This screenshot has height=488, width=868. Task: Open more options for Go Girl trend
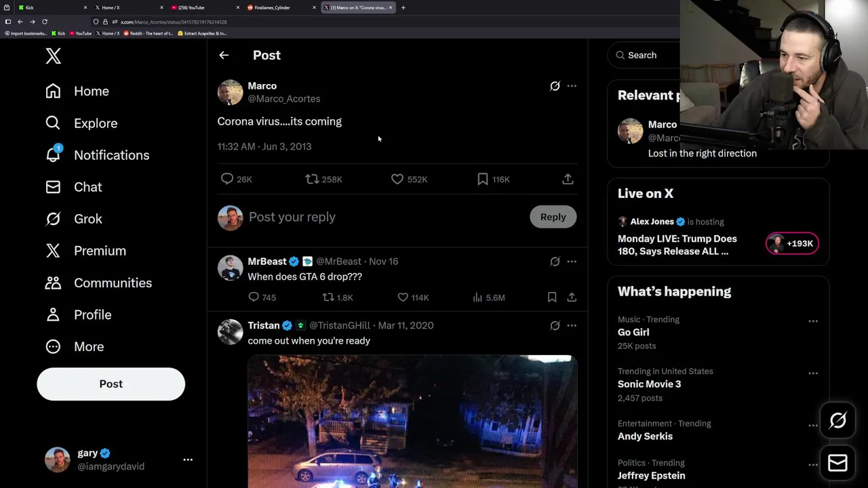tap(813, 321)
